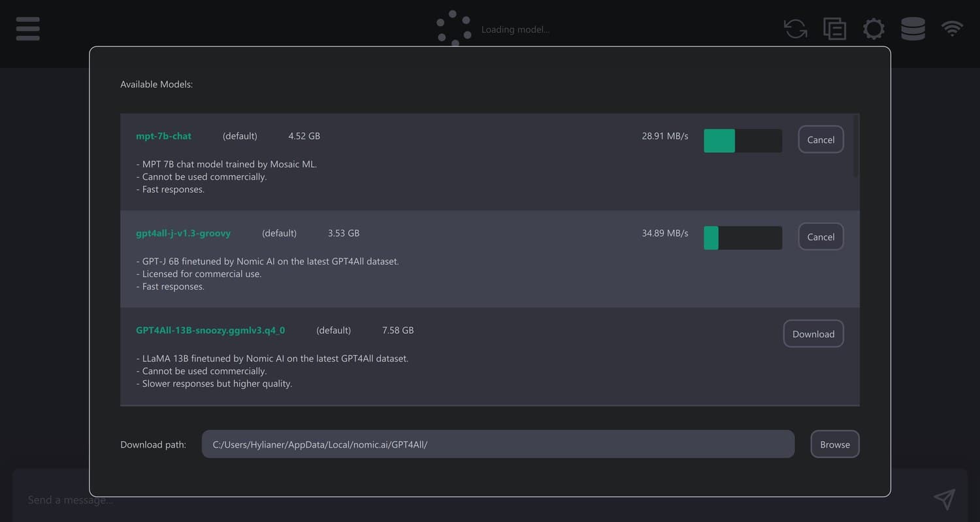Screen dimensions: 980x522
Task: Click the wifi network status icon
Action: (x=952, y=29)
